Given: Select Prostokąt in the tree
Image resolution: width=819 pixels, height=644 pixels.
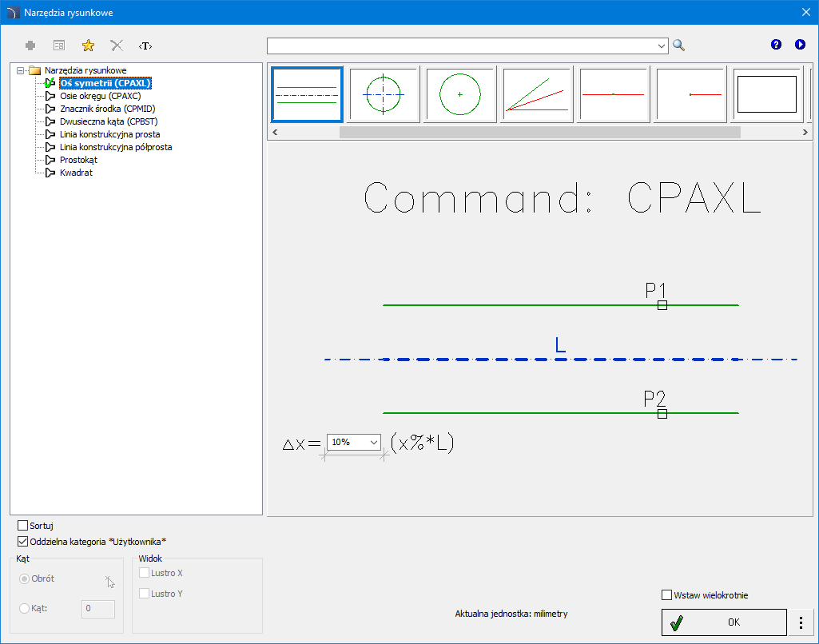Looking at the screenshot, I should [x=78, y=160].
